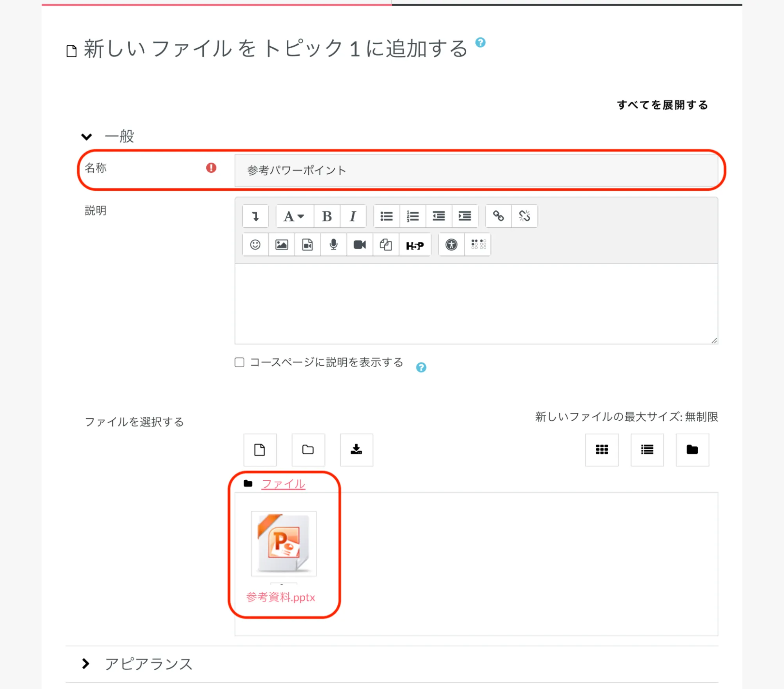Open the accessibility checker icon

451,245
